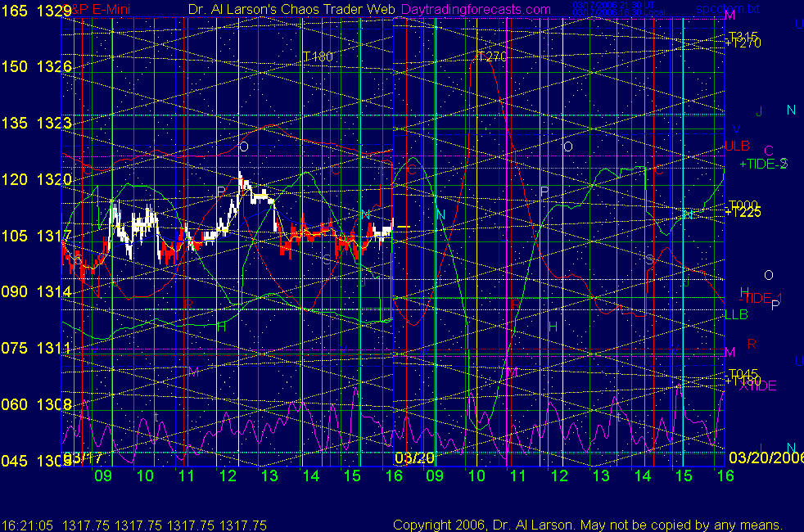Click the yellow "03/20/2006" date label
The image size is (804, 532).
click(x=766, y=458)
